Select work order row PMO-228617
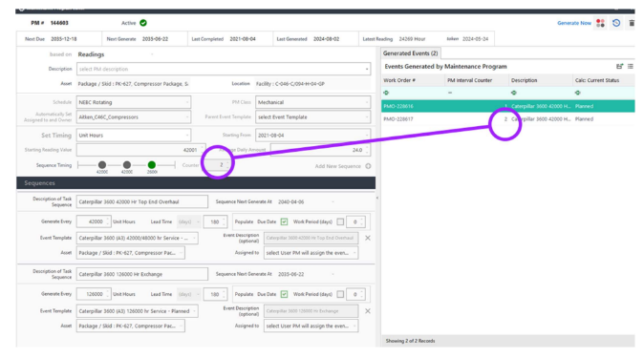This screenshot has width=644, height=358. point(507,119)
